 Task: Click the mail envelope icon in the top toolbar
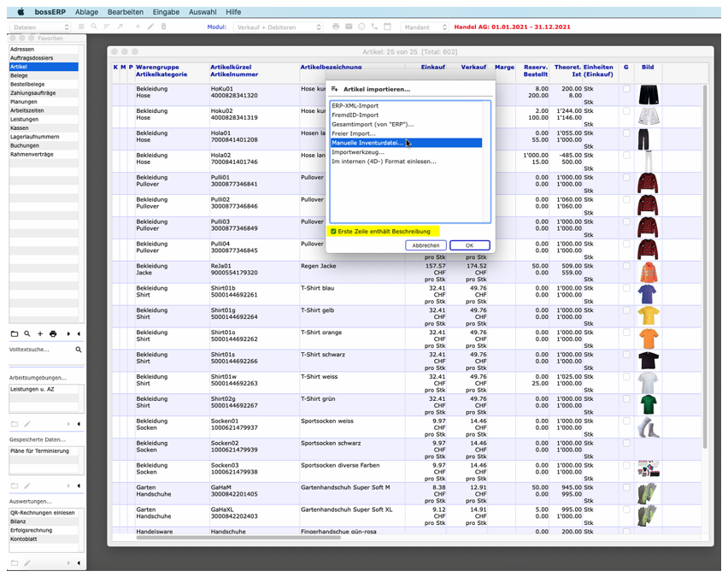(x=349, y=27)
